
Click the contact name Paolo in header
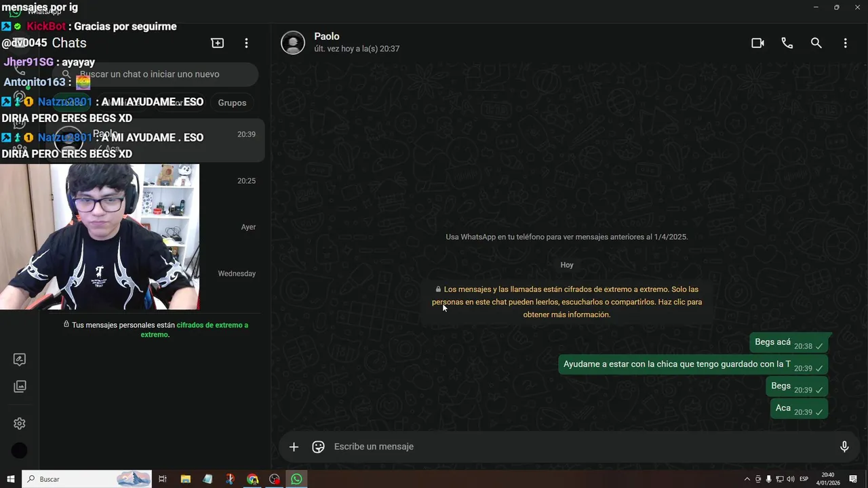tap(327, 37)
